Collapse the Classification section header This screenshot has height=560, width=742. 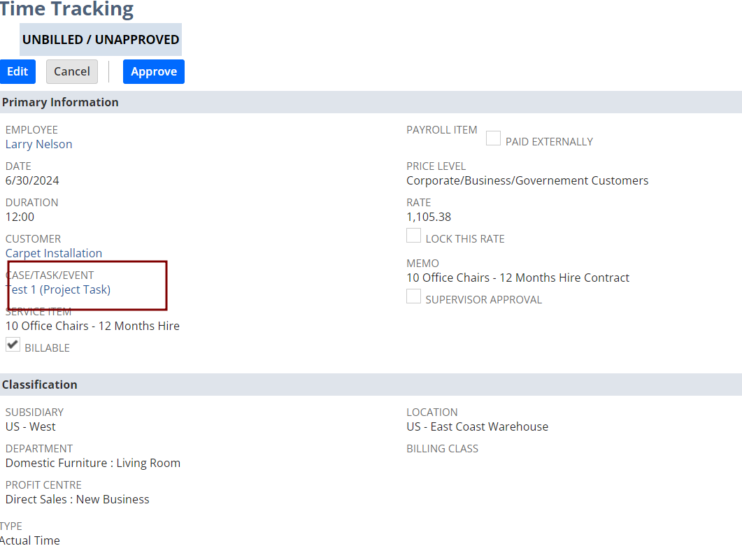(x=40, y=385)
